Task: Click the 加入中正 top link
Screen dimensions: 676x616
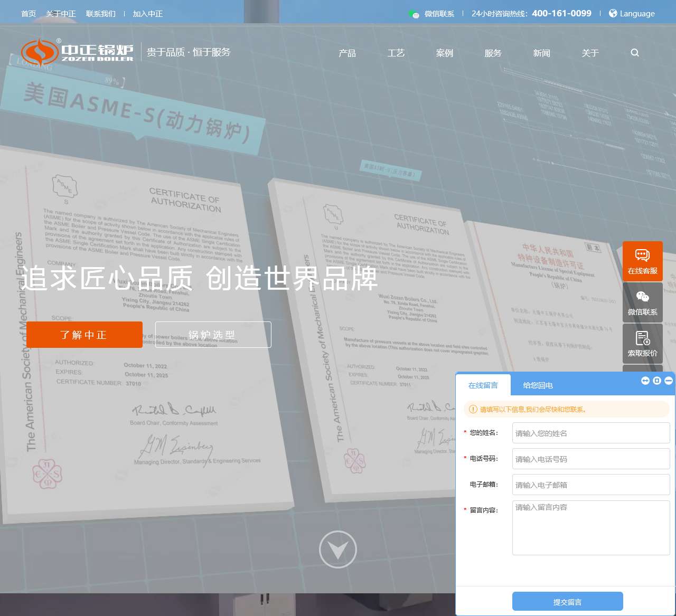Action: click(147, 14)
